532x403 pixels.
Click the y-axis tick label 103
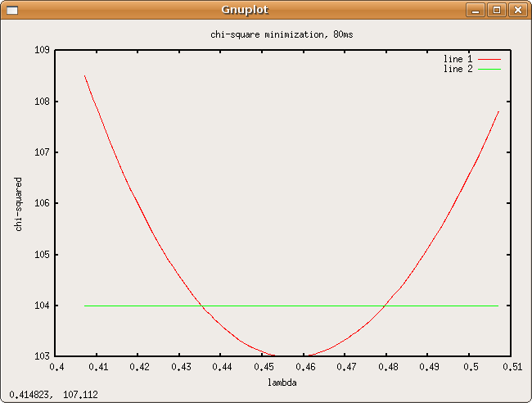pos(42,356)
